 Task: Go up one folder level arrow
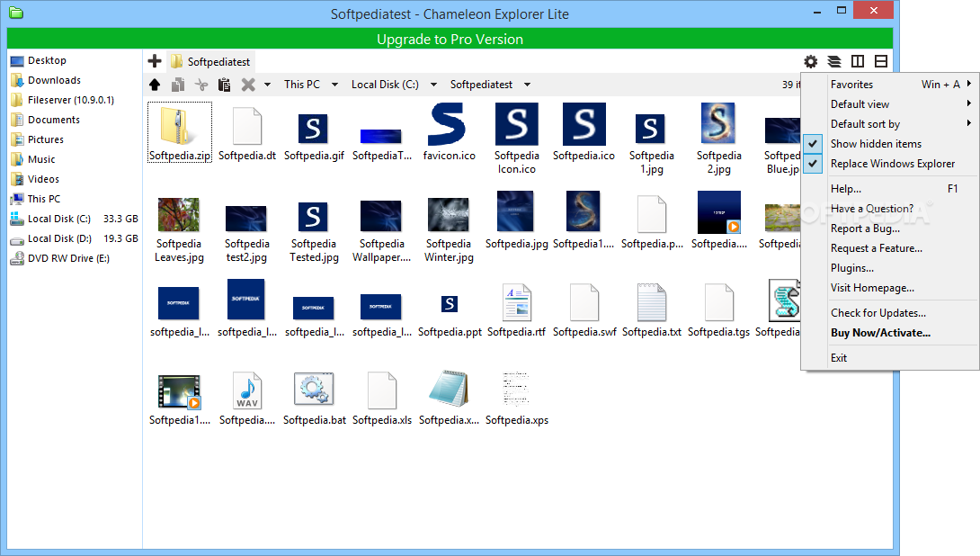(x=155, y=85)
